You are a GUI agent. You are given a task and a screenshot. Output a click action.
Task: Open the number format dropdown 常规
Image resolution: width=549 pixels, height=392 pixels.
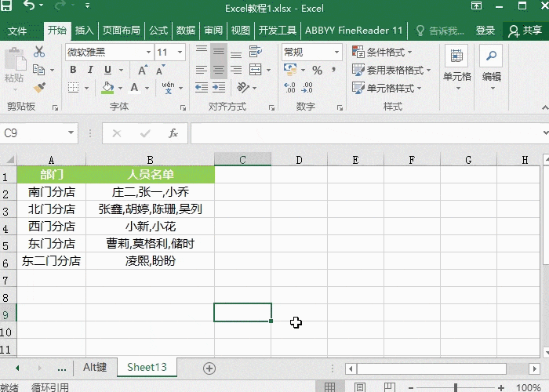[x=336, y=53]
